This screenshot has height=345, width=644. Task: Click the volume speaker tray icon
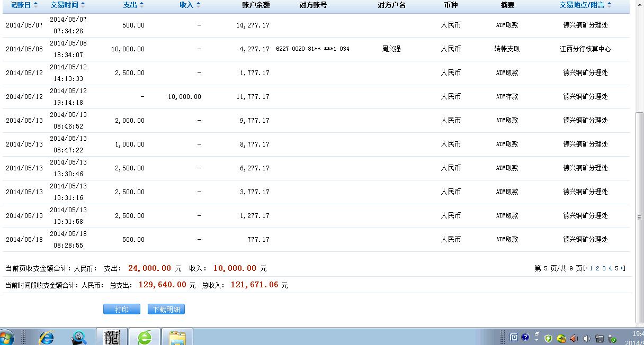[587, 338]
